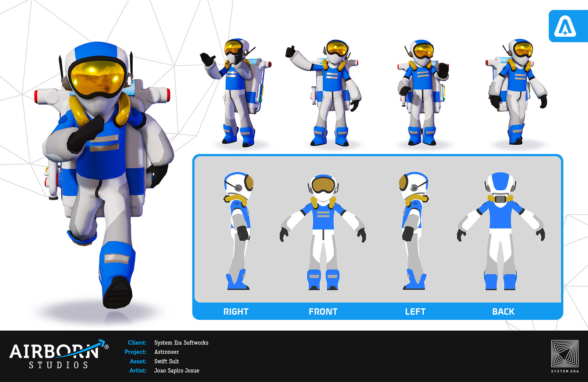The image size is (588, 382).
Task: Click the flat right-side orthographic view
Action: (x=238, y=231)
